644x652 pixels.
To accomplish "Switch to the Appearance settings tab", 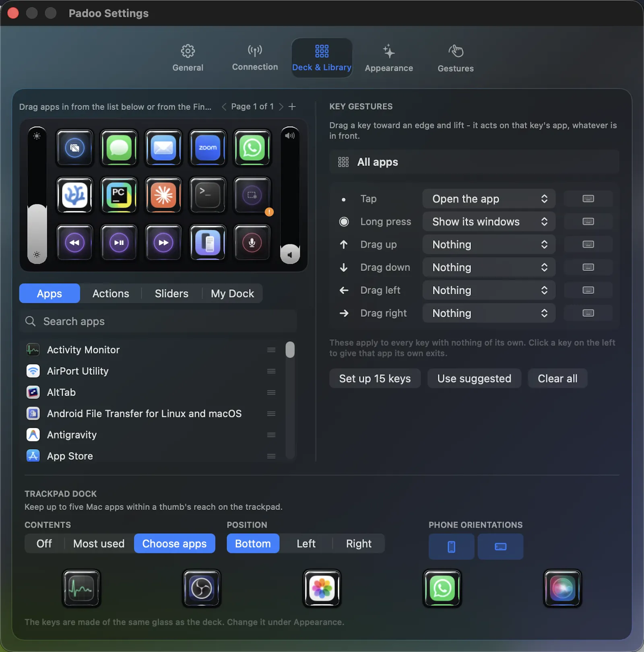I will [389, 58].
